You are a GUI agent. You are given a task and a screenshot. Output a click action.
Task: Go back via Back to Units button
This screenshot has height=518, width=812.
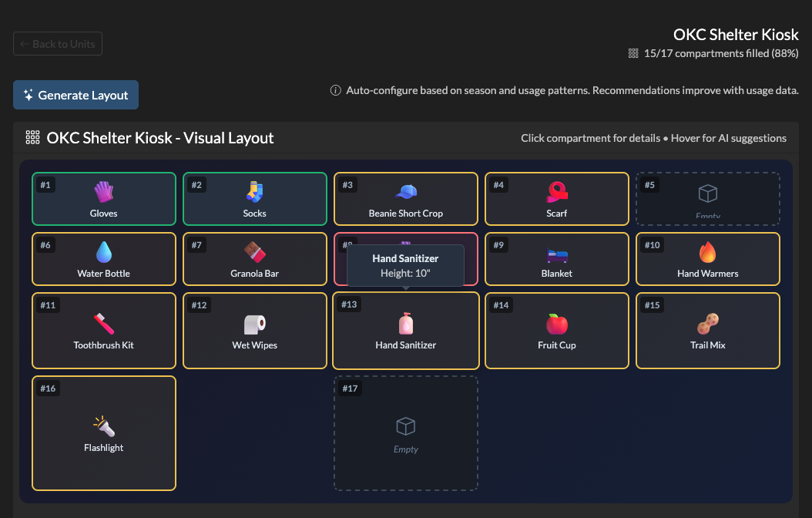[x=58, y=44]
